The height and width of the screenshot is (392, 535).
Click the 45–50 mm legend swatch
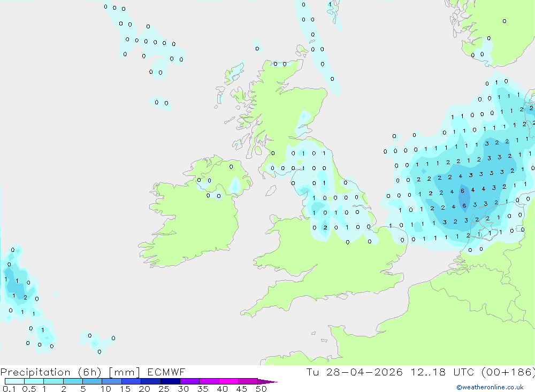[x=248, y=381]
